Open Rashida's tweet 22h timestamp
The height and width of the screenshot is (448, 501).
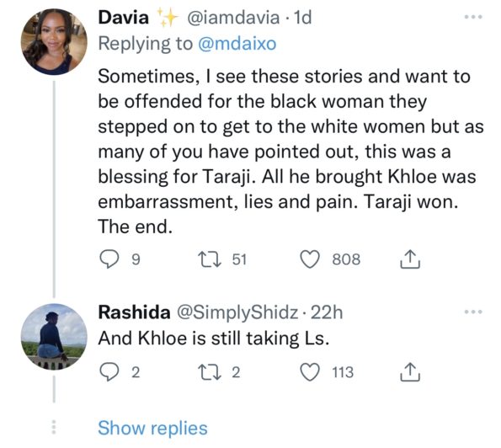(x=327, y=312)
